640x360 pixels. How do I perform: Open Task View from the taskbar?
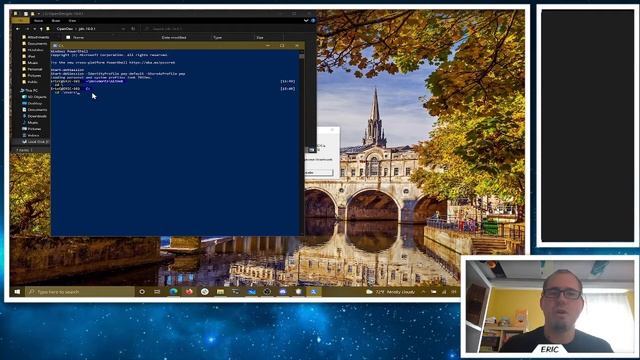click(x=157, y=292)
